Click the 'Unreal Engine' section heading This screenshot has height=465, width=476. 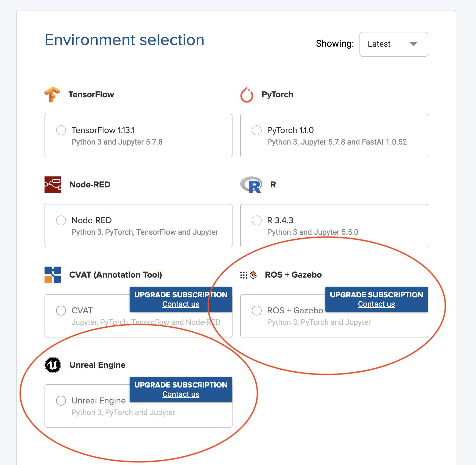pyautogui.click(x=98, y=365)
